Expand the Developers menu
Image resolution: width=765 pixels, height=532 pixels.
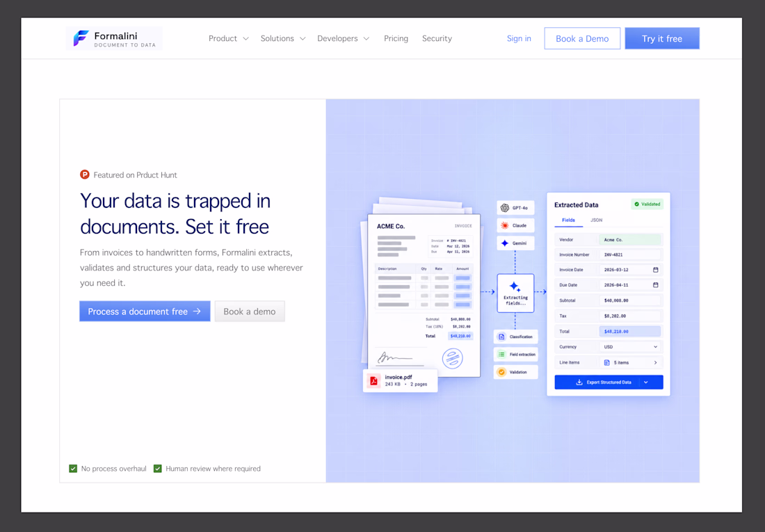(x=343, y=38)
